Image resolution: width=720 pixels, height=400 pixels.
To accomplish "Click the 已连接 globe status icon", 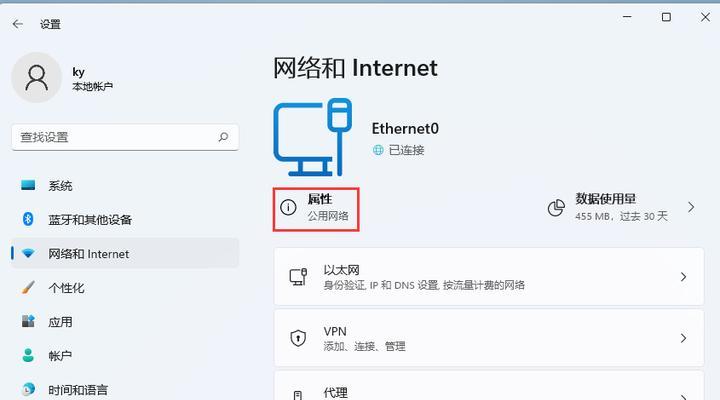I will pos(378,150).
